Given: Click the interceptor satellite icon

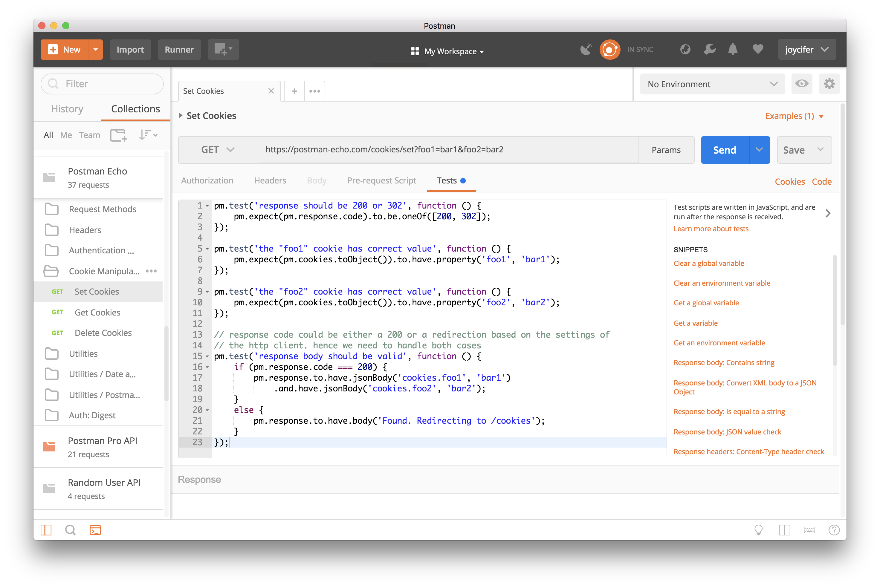Looking at the screenshot, I should [586, 50].
